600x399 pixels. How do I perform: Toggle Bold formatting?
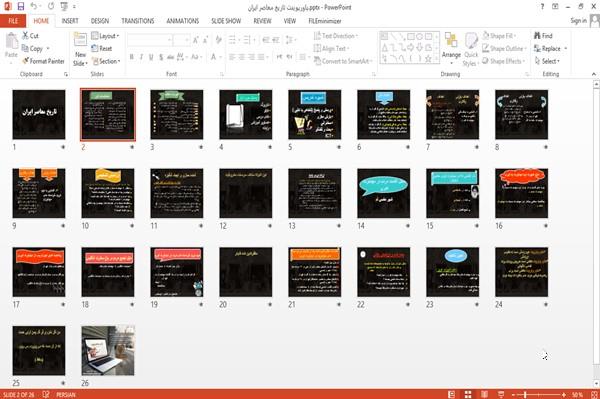click(132, 57)
